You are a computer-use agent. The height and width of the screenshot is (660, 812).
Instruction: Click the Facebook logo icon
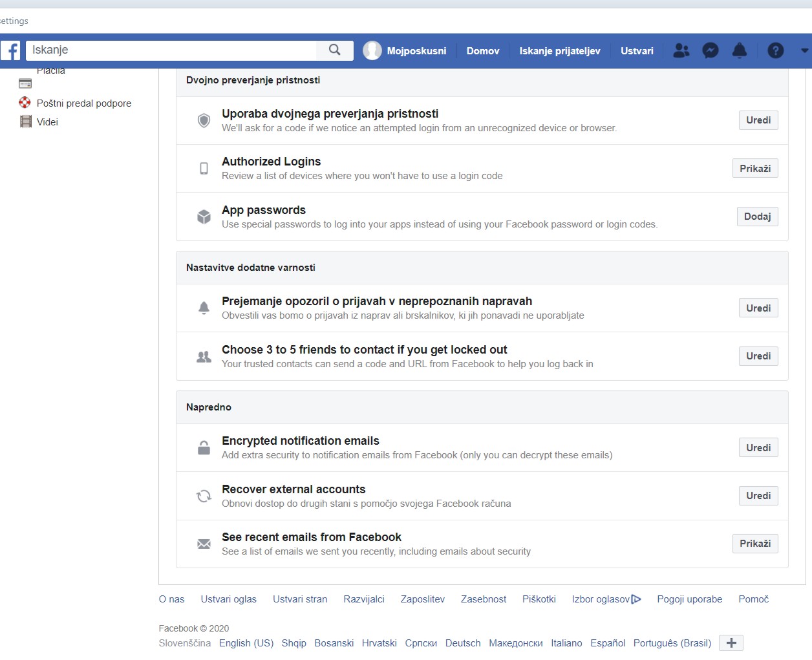click(x=11, y=50)
